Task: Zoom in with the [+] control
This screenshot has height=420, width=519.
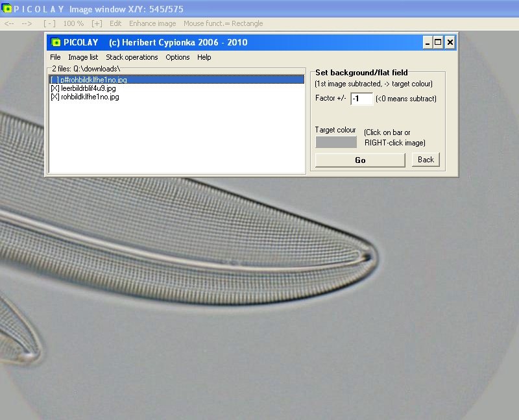Action: coord(97,24)
